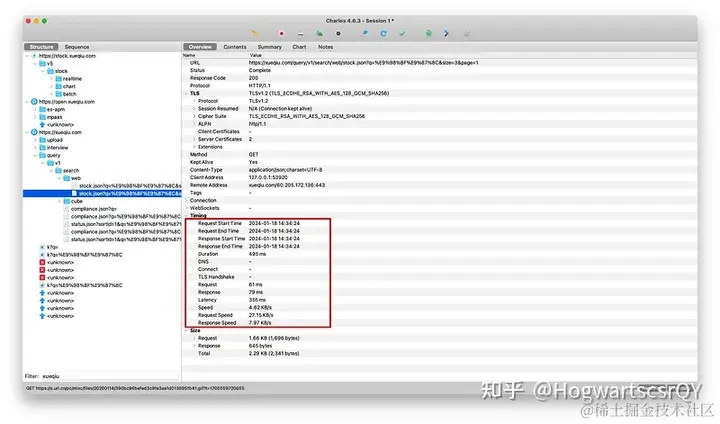The height and width of the screenshot is (424, 720).
Task: Click the URL value https://xueqiu.com/query/v1/search...
Action: point(363,62)
